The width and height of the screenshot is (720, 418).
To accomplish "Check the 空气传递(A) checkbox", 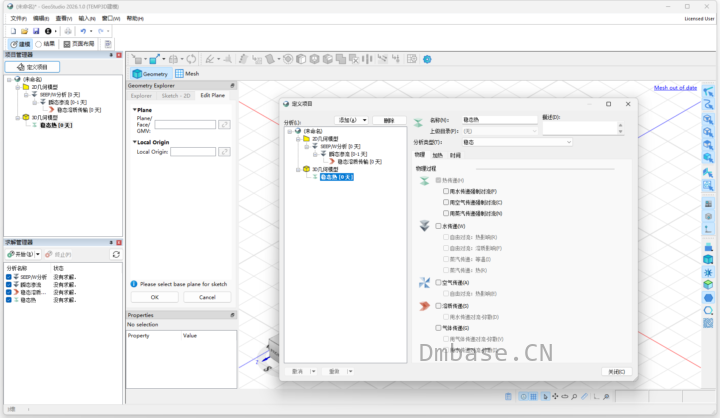I will (x=438, y=282).
